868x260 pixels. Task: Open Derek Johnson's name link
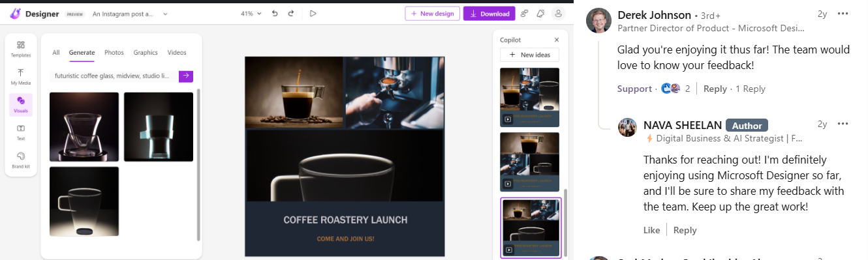tap(654, 15)
